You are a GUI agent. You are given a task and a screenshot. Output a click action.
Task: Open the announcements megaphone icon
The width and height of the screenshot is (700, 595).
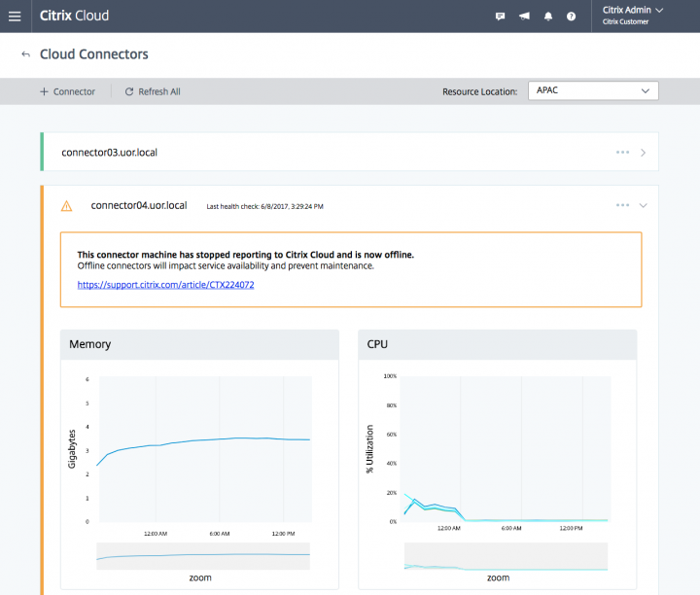click(524, 17)
